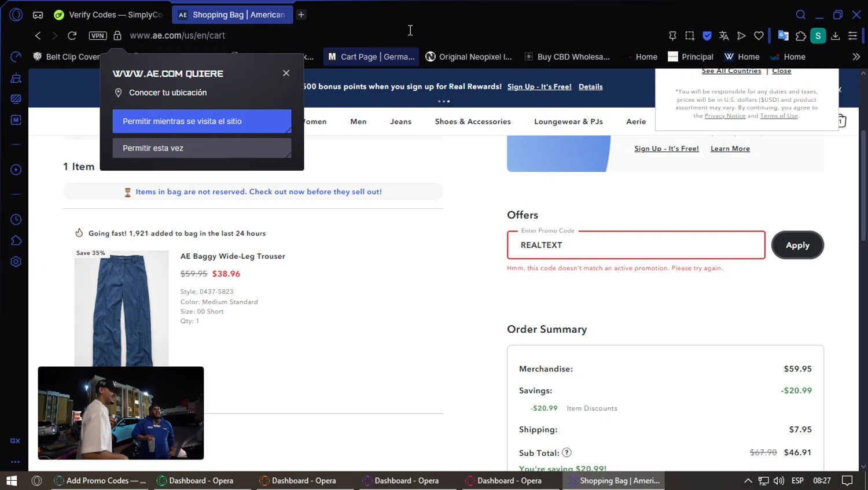This screenshot has width=868, height=490.
Task: Click the pinboard pin icon
Action: tap(672, 36)
